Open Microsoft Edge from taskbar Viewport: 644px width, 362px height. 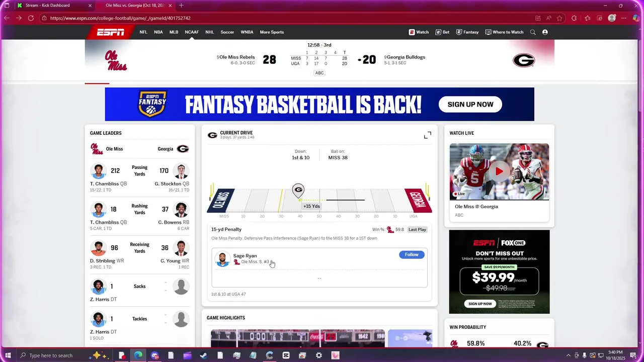click(138, 355)
